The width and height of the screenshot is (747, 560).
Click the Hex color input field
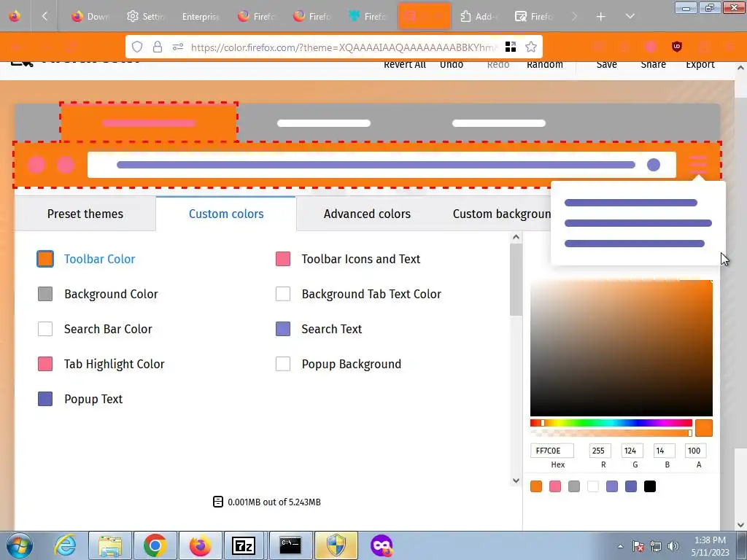tap(552, 451)
